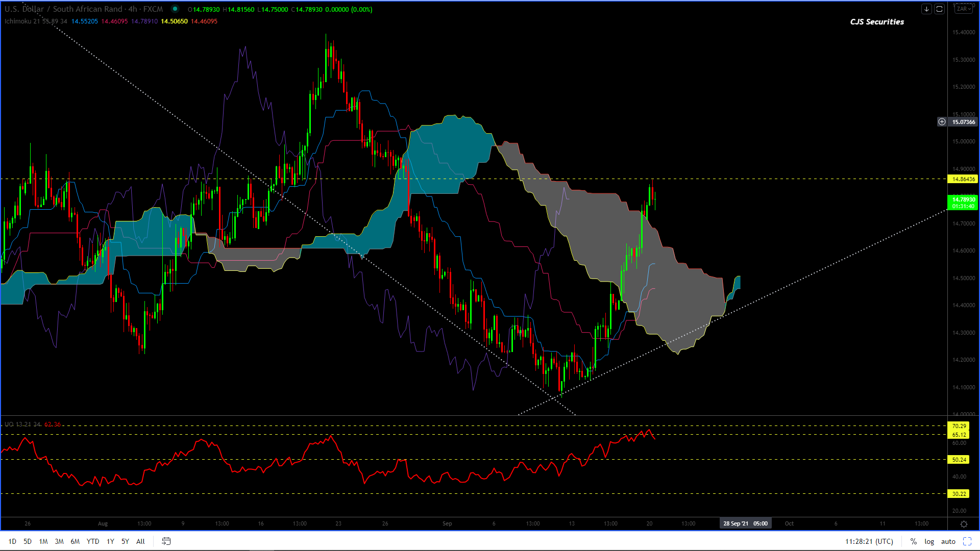980x551 pixels.
Task: Click the plus icon beside 15.07366 price
Action: point(942,122)
